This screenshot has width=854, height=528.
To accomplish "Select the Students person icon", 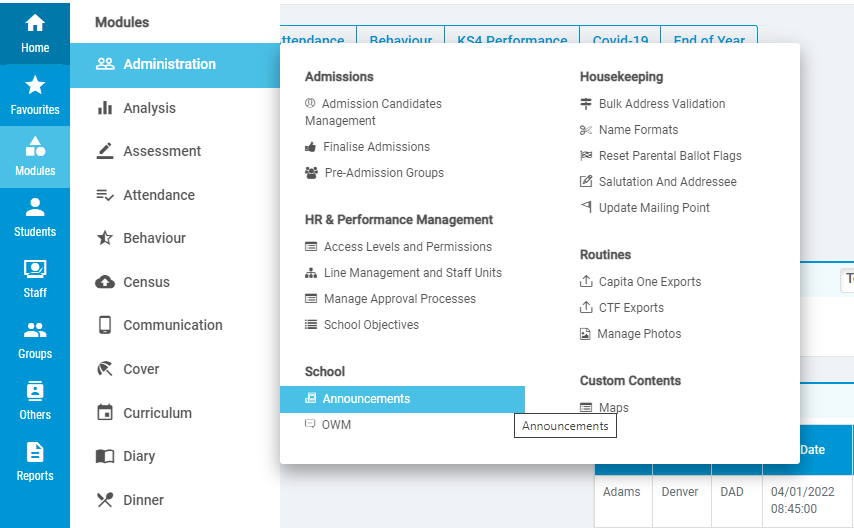I will (x=35, y=207).
